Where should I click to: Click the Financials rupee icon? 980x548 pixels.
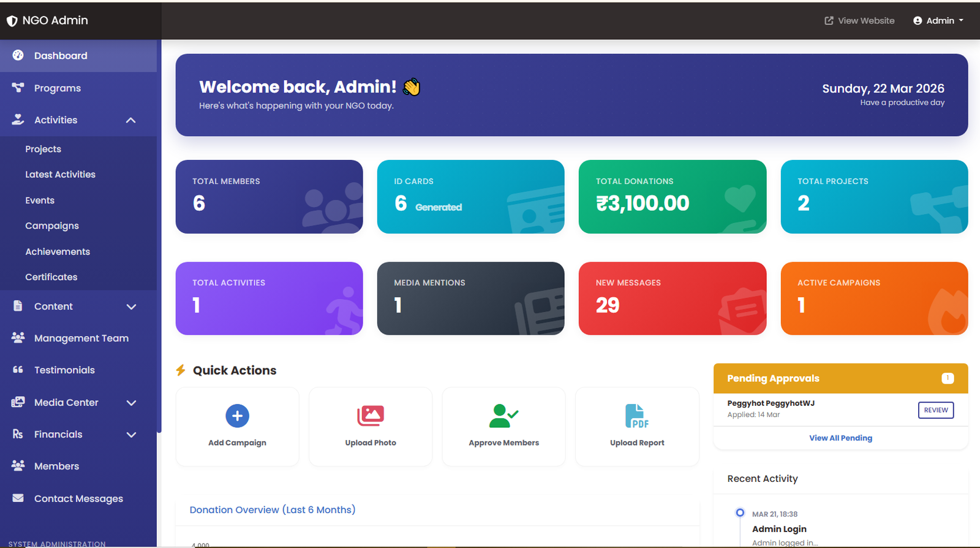[x=18, y=434]
